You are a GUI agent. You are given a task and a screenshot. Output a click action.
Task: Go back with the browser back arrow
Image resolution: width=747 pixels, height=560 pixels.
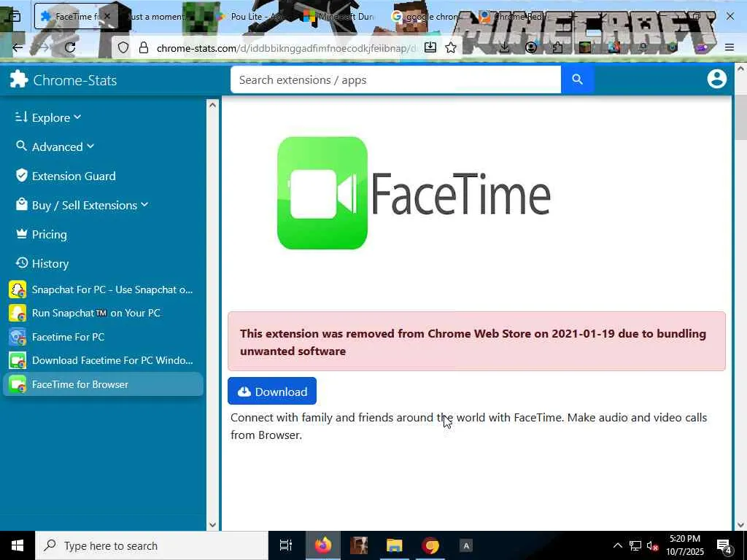click(x=18, y=47)
